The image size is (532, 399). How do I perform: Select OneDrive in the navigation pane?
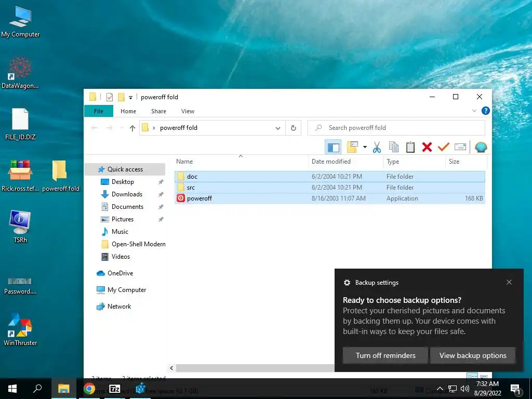click(120, 273)
